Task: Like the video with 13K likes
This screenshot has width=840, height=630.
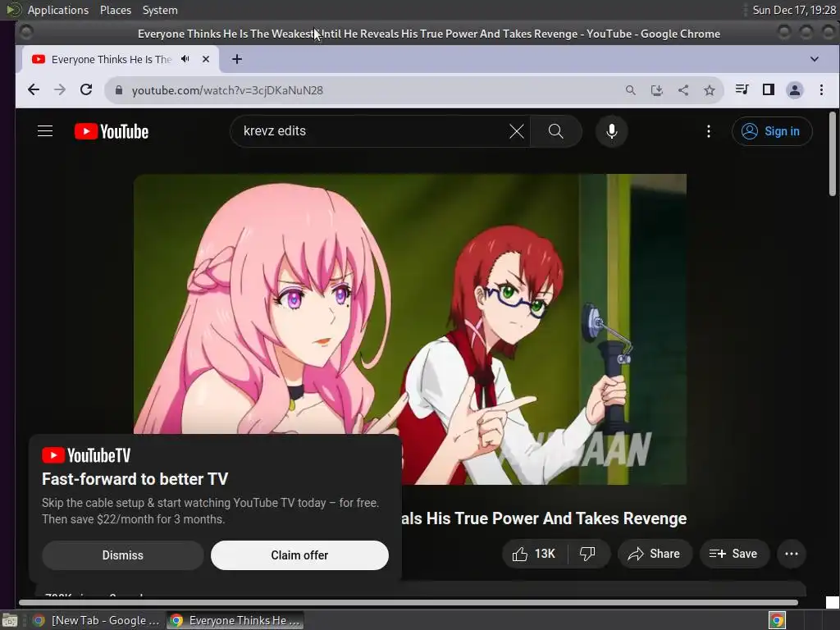Action: (x=534, y=554)
